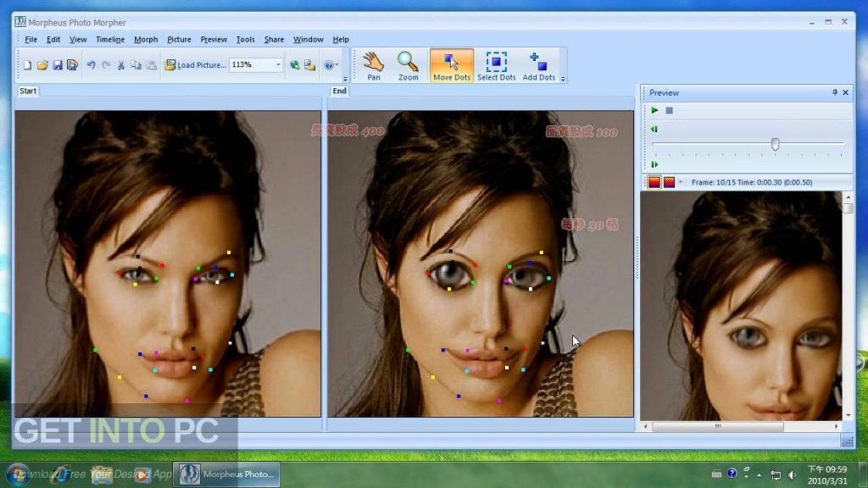Create a new morph project
The height and width of the screenshot is (488, 868).
coord(27,64)
